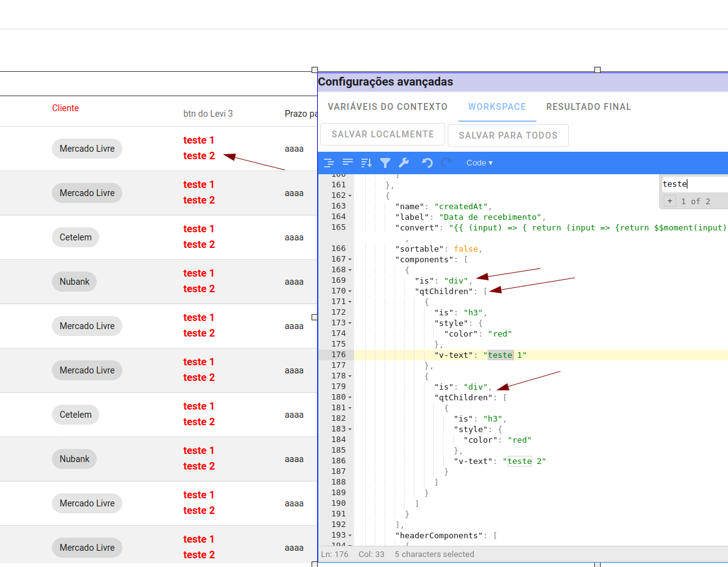Click line number 176 in the gutter
Viewport: 728px width, 567px height.
(x=338, y=355)
